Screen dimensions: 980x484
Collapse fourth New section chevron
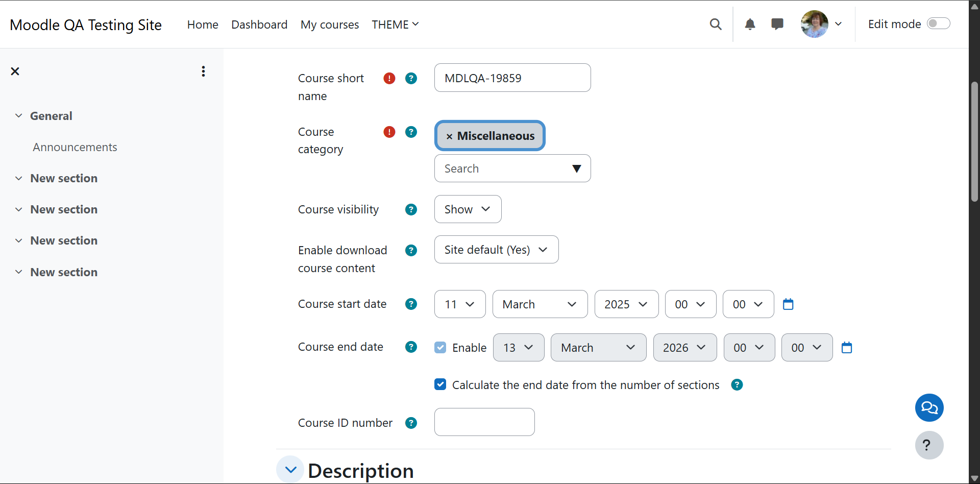[x=19, y=272]
